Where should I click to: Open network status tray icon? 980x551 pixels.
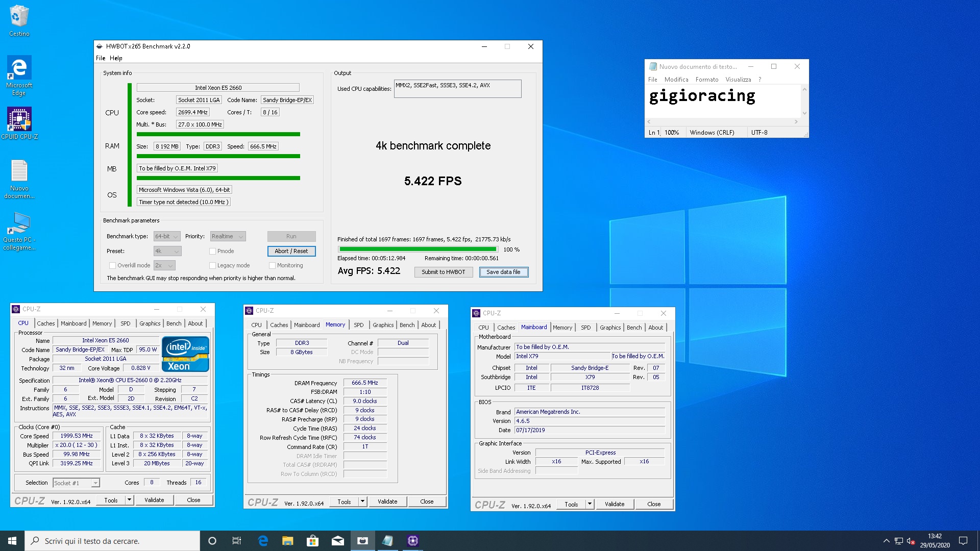[x=899, y=541]
